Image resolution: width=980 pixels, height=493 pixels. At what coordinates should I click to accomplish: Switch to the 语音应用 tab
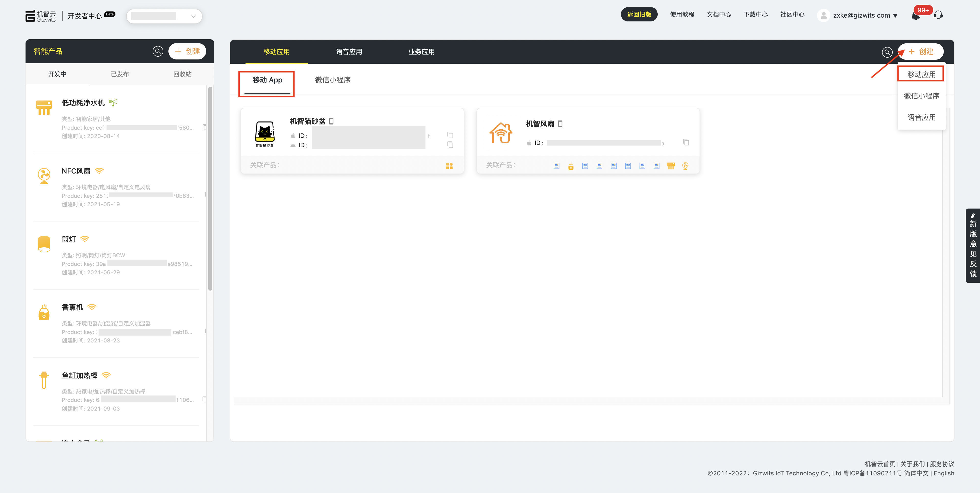tap(348, 52)
